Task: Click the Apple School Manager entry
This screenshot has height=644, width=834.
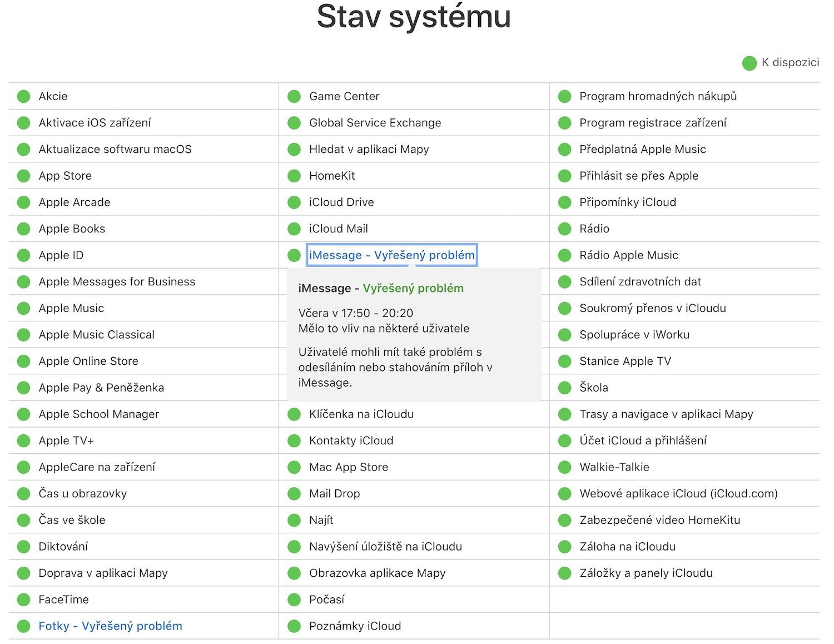Action: (x=99, y=414)
